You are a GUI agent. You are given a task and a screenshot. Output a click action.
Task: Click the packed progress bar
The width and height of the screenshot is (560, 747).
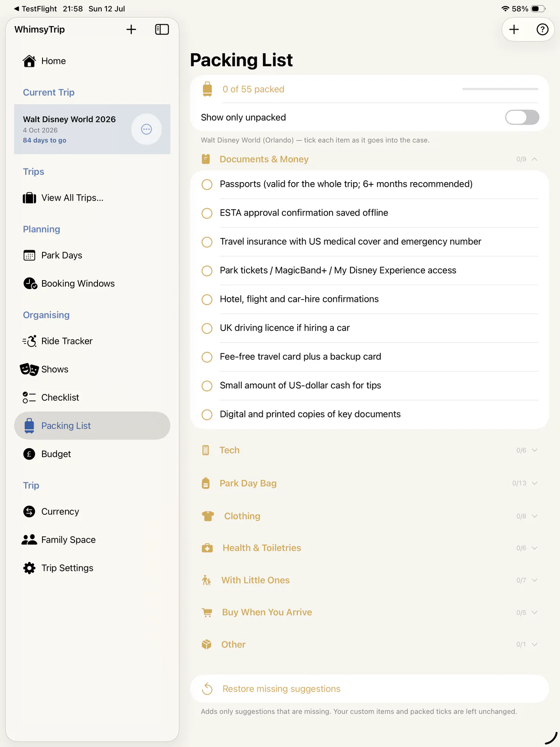click(x=500, y=89)
